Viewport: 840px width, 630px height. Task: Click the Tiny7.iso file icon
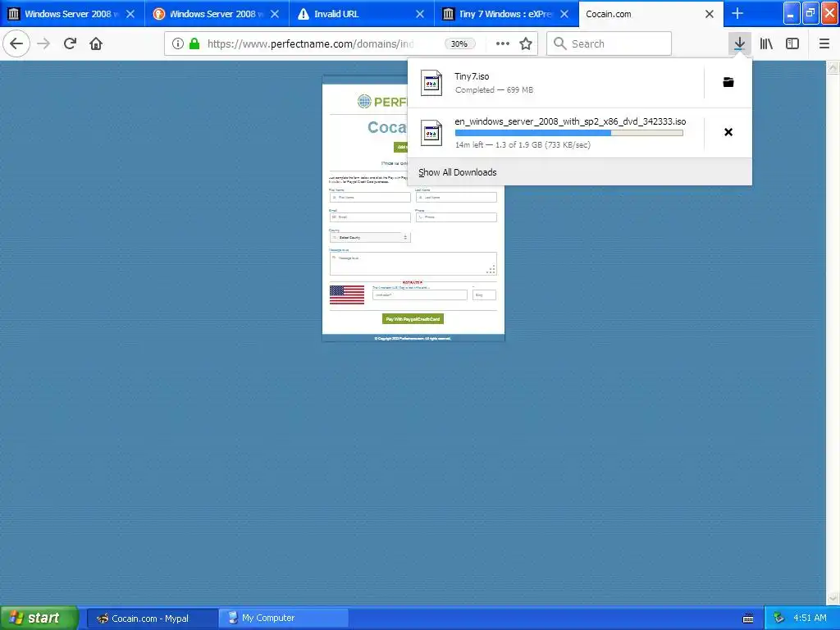click(431, 83)
